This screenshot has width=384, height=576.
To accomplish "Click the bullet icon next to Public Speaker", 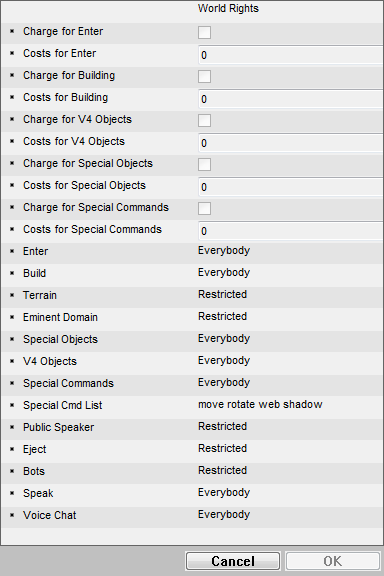I will pos(12,427).
